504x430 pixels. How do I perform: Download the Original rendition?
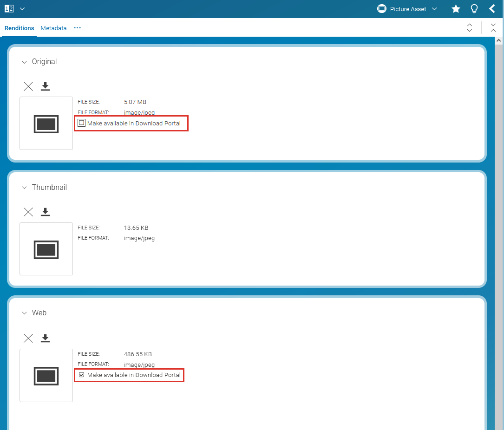45,86
